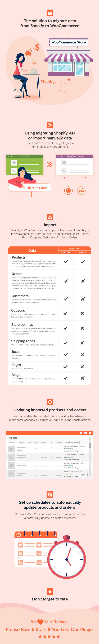Image resolution: width=99 pixels, height=644 pixels.
Task: Click the gear icon above schedules heading
Action: (50, 494)
